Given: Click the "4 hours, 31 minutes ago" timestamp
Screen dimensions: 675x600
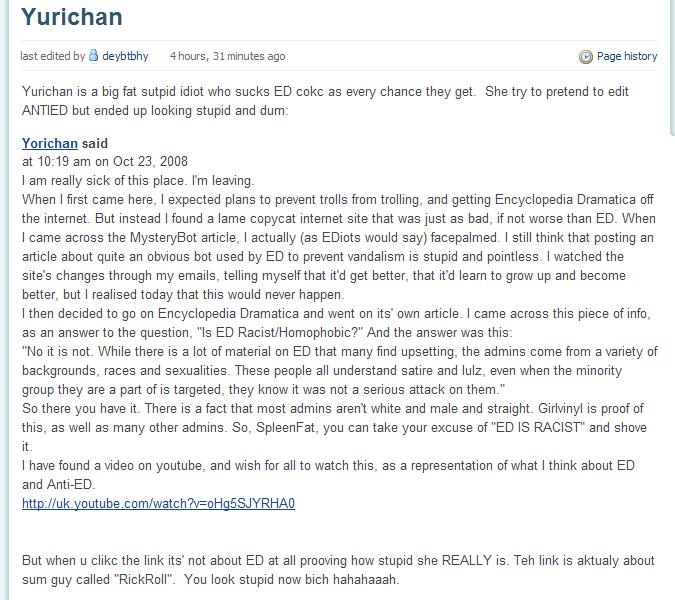Looking at the screenshot, I should click(x=227, y=56).
